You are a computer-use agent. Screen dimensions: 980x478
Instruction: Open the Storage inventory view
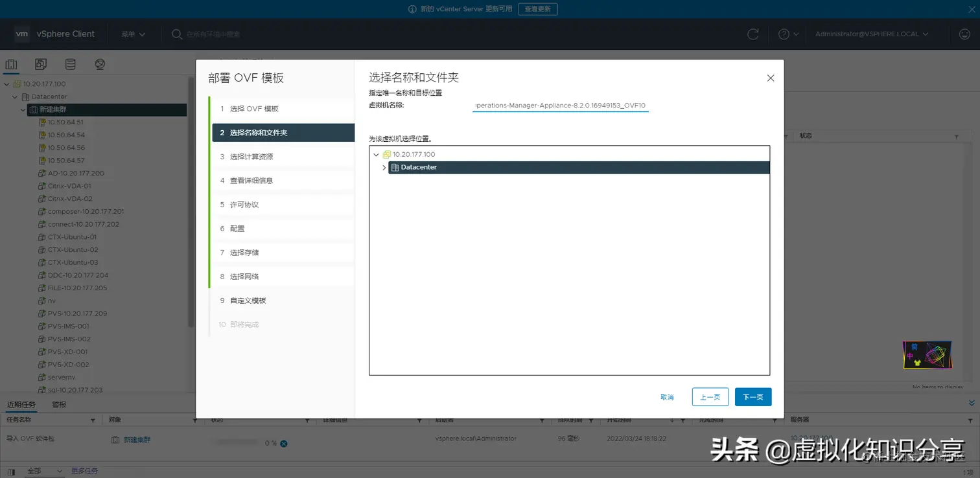click(70, 64)
